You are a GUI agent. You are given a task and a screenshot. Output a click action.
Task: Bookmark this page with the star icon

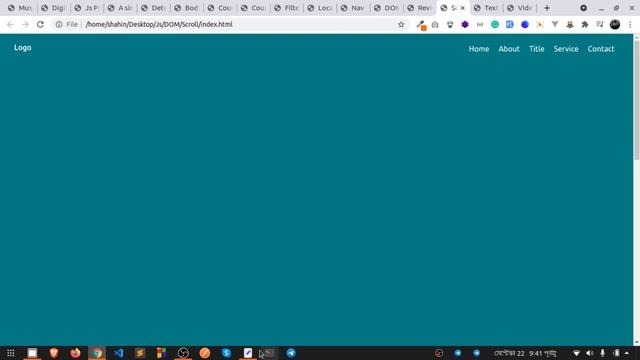[x=401, y=24]
